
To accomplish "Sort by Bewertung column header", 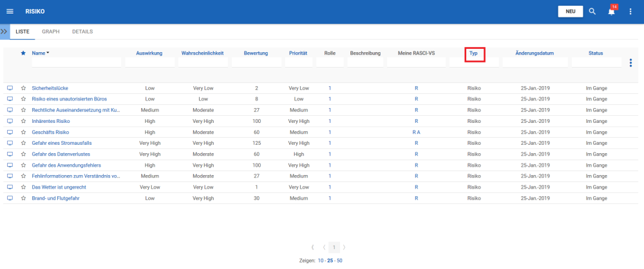I will click(256, 53).
